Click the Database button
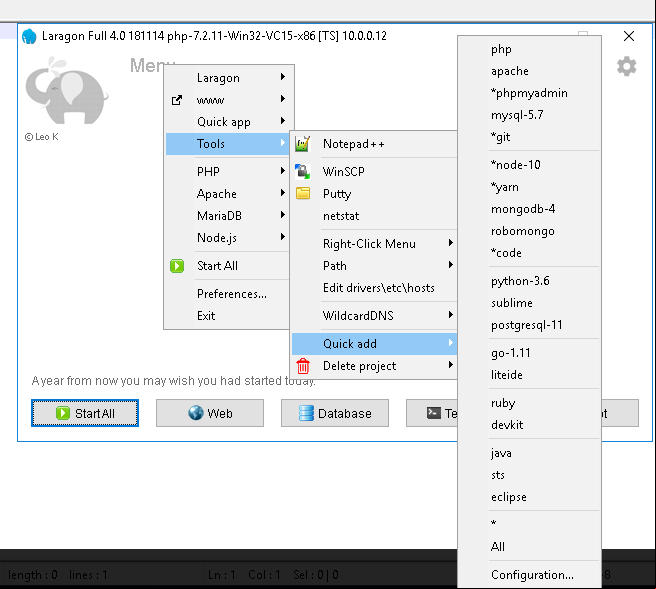 click(x=335, y=413)
